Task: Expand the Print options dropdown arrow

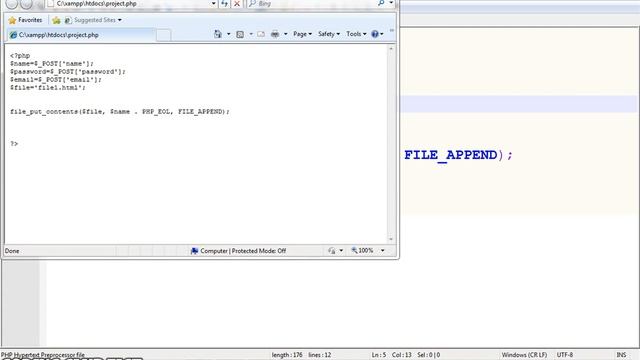Action: click(285, 34)
